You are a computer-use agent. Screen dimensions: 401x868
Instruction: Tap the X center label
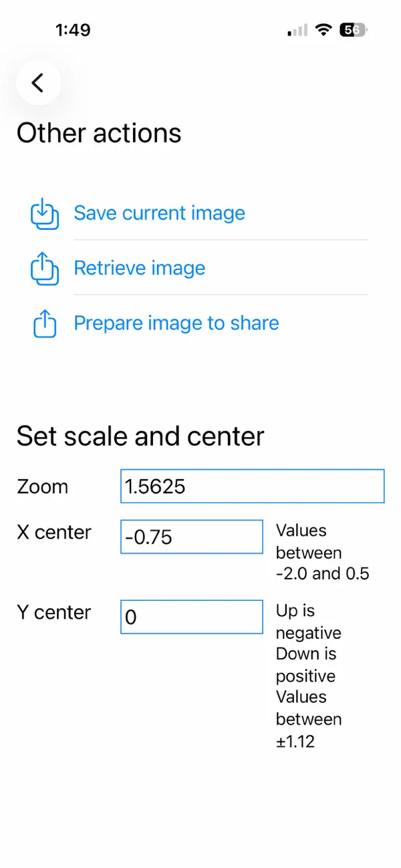point(54,533)
